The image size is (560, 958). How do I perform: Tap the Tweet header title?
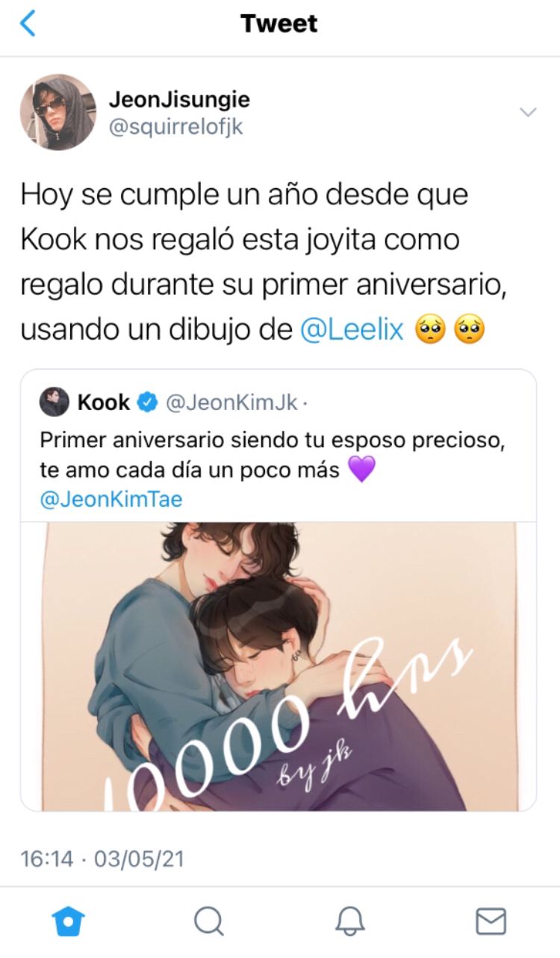coord(279,24)
